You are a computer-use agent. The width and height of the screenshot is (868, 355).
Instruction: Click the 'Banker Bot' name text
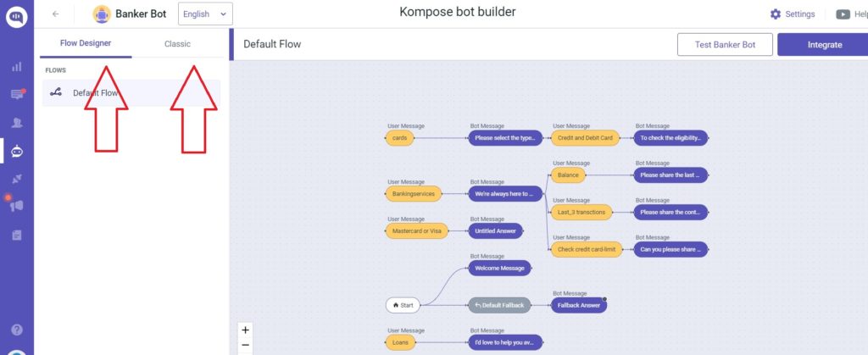point(141,14)
